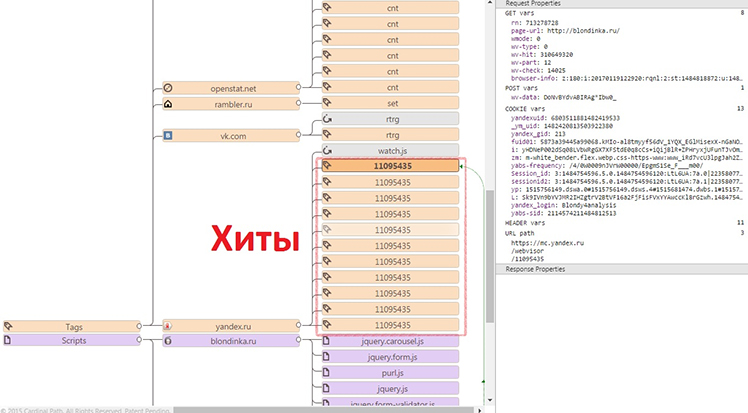Select the set node
Screen dimensions: 748x413
pos(390,103)
